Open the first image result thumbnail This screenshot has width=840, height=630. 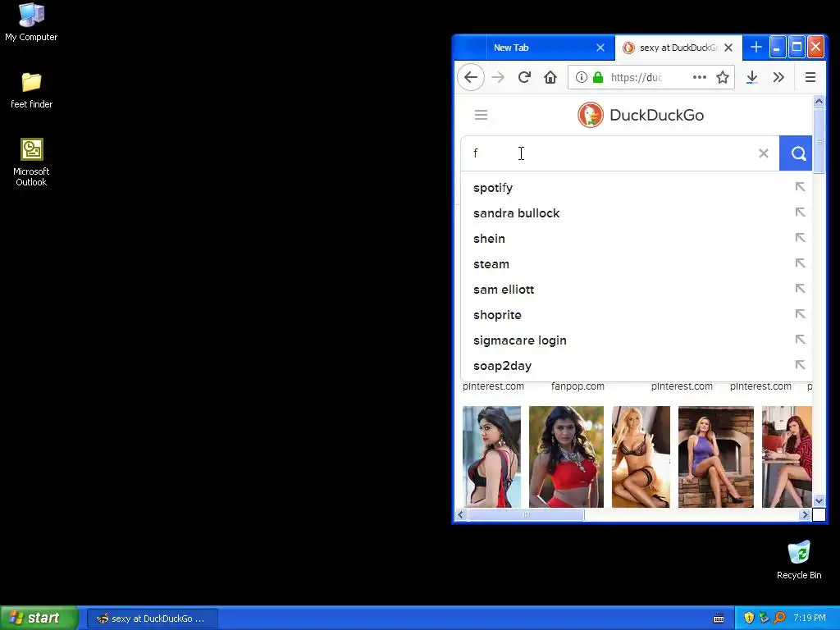tap(492, 457)
